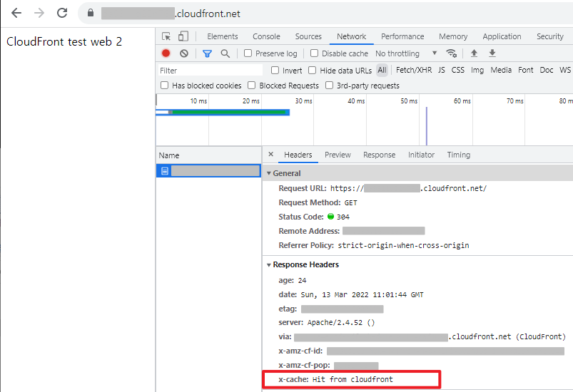The image size is (573, 392).
Task: Filter requests by JS
Action: [x=442, y=70]
